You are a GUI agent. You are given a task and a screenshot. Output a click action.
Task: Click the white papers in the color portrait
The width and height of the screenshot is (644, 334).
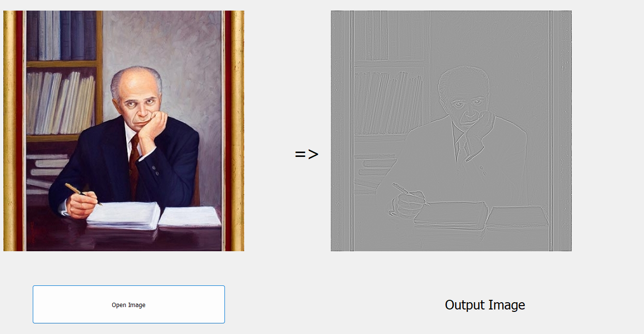click(153, 215)
